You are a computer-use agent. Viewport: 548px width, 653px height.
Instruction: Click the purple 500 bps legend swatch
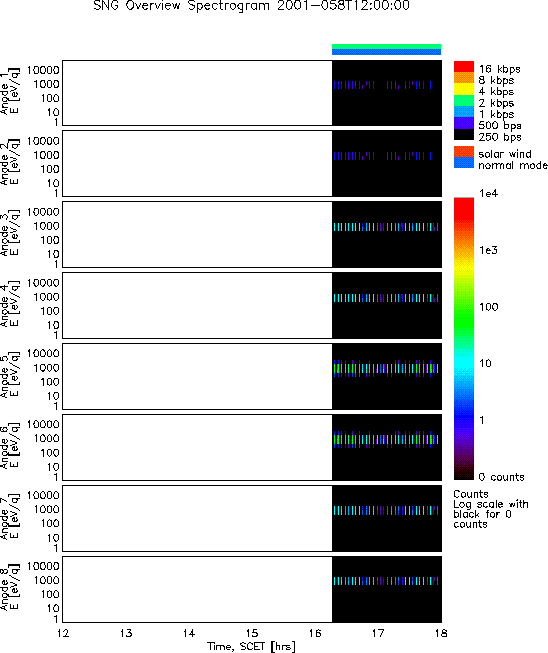click(x=464, y=123)
